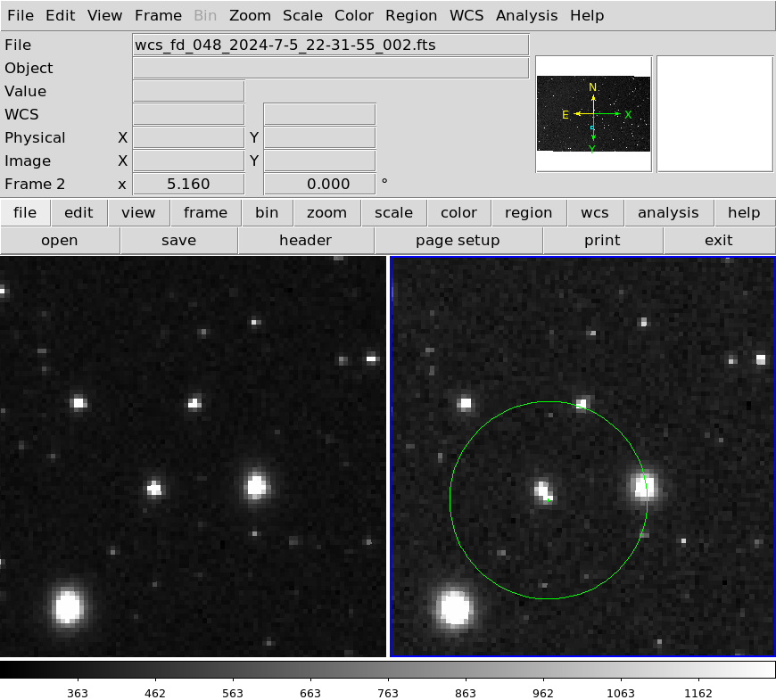Click the first WCS coordinate field
The image size is (776, 700).
point(188,115)
